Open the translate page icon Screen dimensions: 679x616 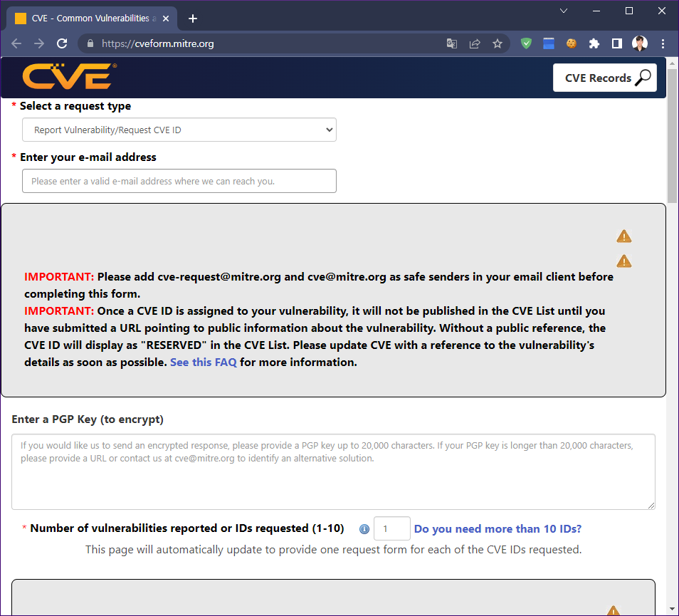[452, 43]
